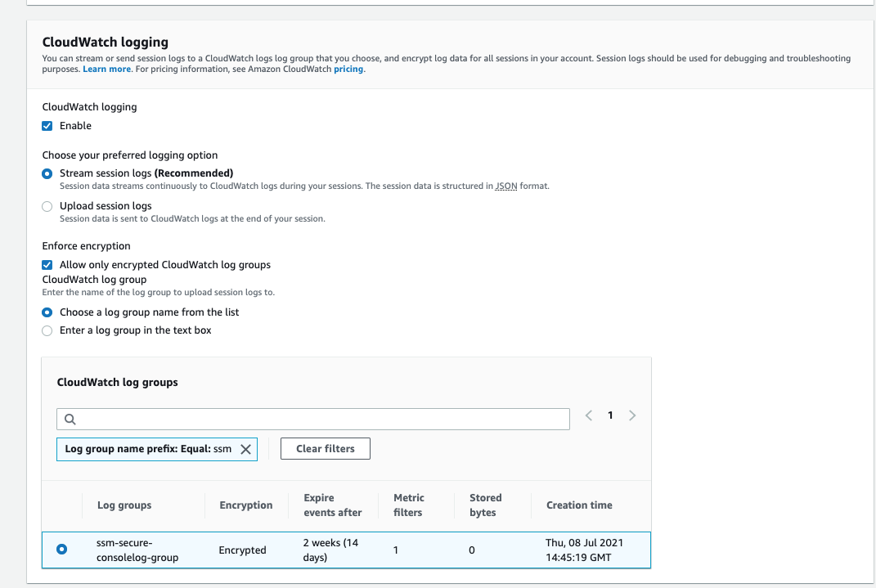The width and height of the screenshot is (876, 588).
Task: Click the JSON format link
Action: pyautogui.click(x=506, y=186)
